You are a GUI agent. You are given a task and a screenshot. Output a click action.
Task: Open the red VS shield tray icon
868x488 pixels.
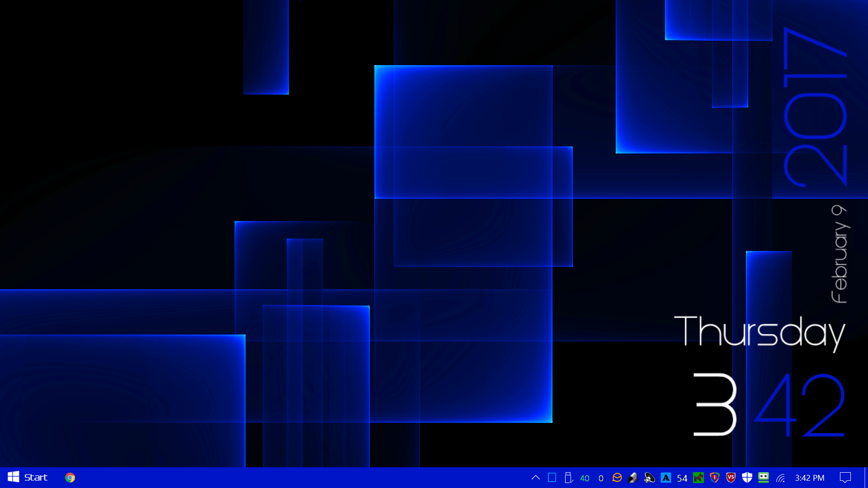tap(731, 478)
